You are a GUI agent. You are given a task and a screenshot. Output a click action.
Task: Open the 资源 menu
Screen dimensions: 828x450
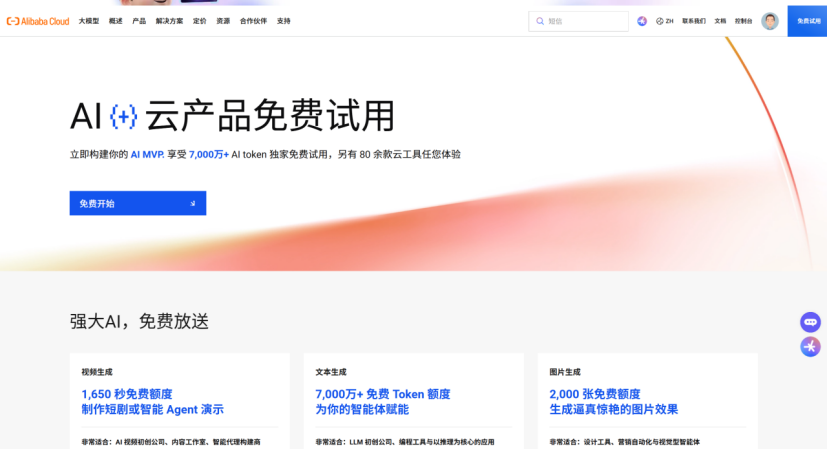223,21
